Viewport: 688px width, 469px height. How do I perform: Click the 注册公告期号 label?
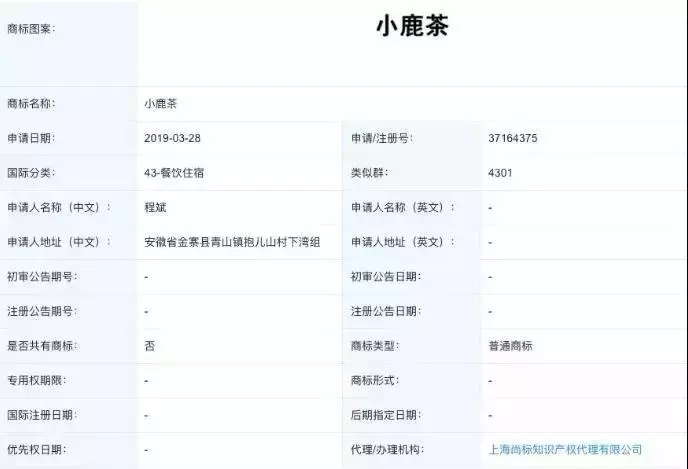(42, 311)
